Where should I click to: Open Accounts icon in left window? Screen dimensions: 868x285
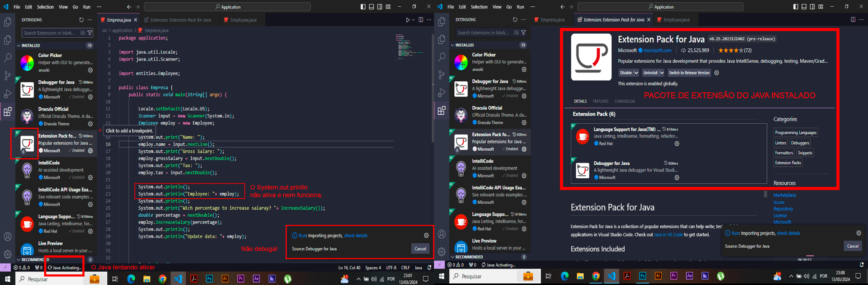point(8,236)
